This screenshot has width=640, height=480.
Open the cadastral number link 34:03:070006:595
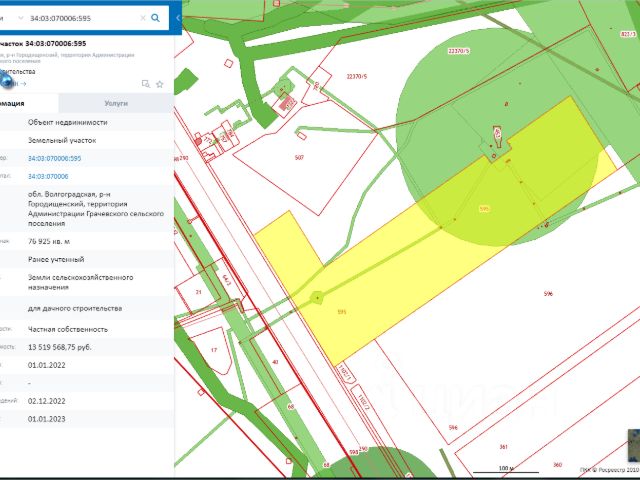click(x=54, y=158)
